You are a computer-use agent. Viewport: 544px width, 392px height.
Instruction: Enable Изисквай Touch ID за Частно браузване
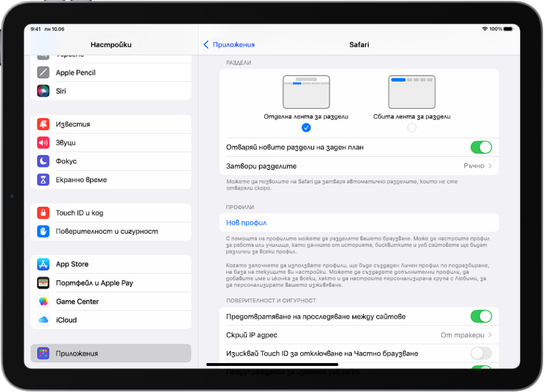coord(481,353)
